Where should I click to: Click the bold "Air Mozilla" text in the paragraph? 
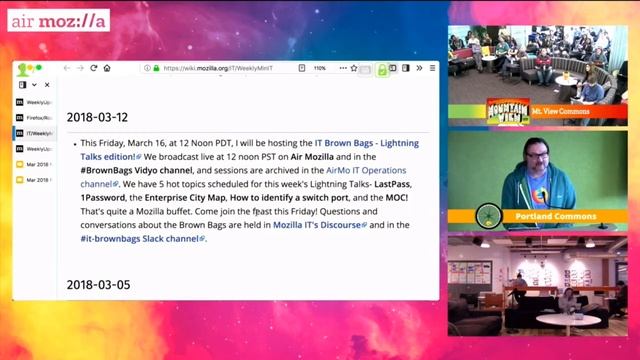(x=312, y=157)
